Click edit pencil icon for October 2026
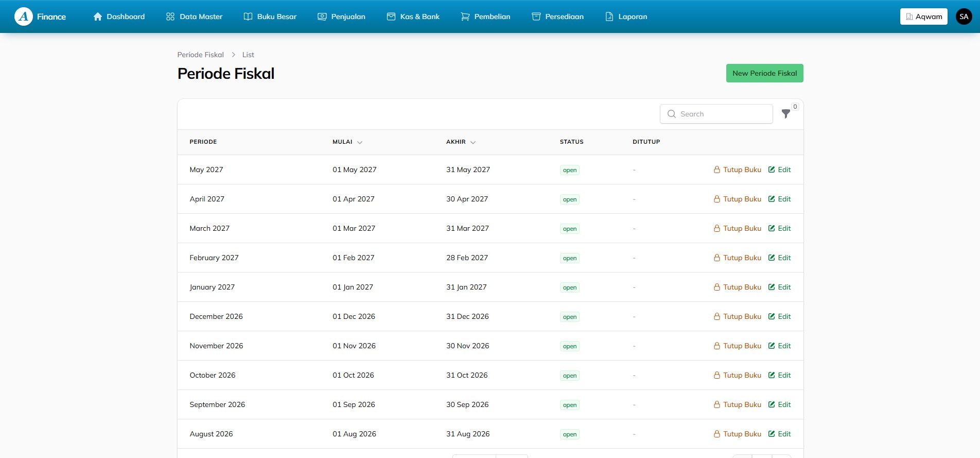This screenshot has height=458, width=980. pos(772,375)
